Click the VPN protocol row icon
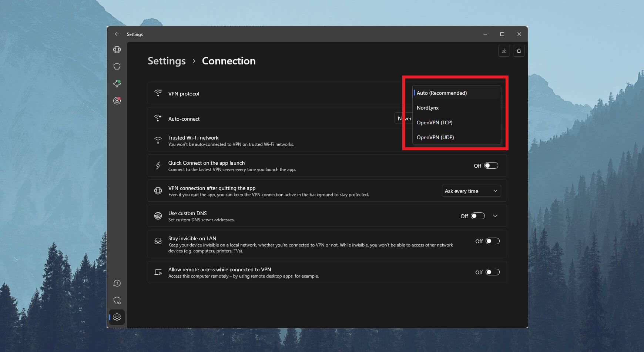This screenshot has height=352, width=644. point(158,93)
